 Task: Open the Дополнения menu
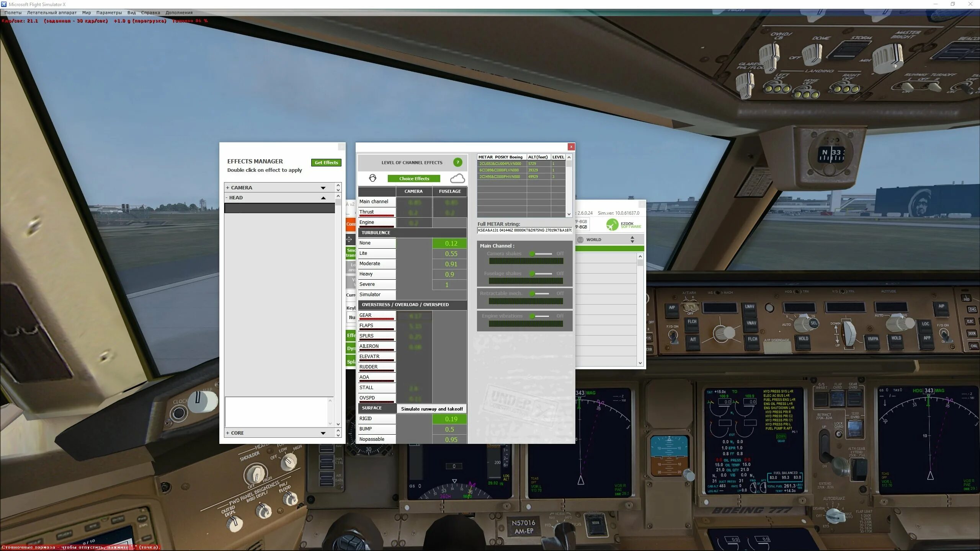[179, 13]
